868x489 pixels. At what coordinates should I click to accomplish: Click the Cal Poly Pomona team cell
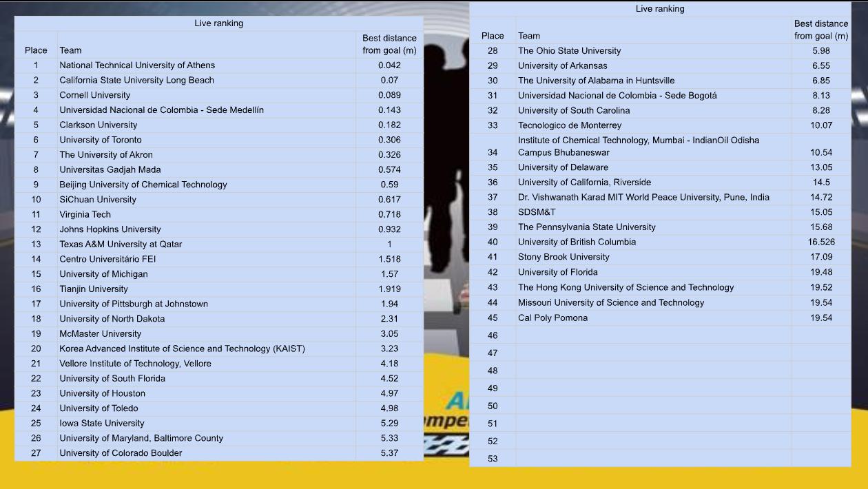553,318
